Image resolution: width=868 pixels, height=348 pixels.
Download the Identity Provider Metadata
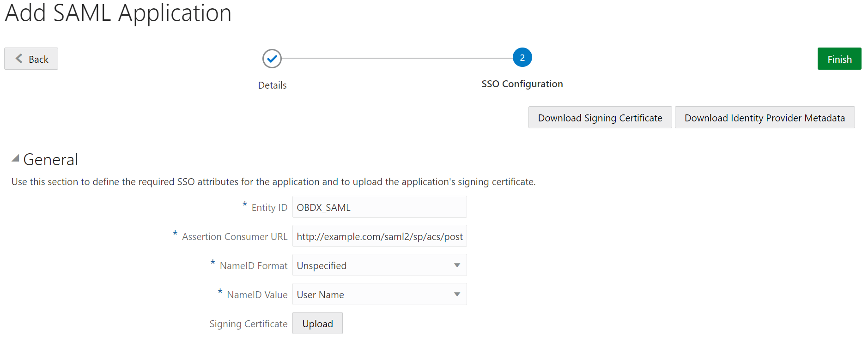[x=764, y=118]
